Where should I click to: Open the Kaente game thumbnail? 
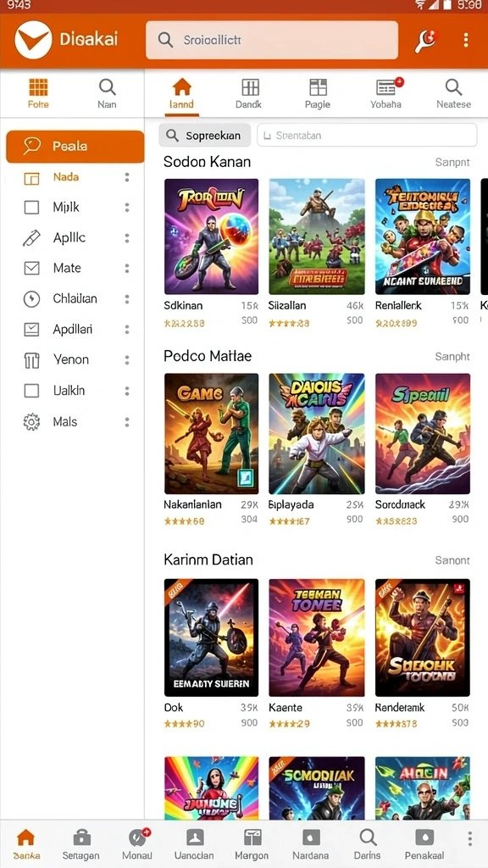317,637
